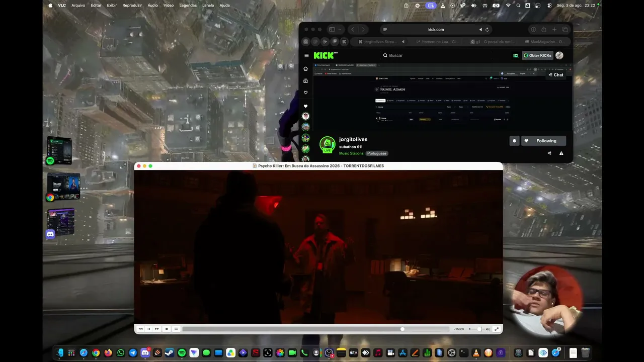The image size is (644, 362).
Task: Open the Spotify window thumbnail in Stage Manager
Action: 59,150
